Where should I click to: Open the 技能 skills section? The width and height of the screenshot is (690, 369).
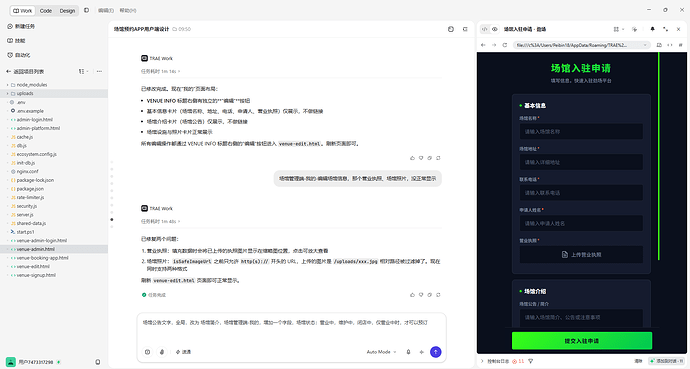(16, 40)
